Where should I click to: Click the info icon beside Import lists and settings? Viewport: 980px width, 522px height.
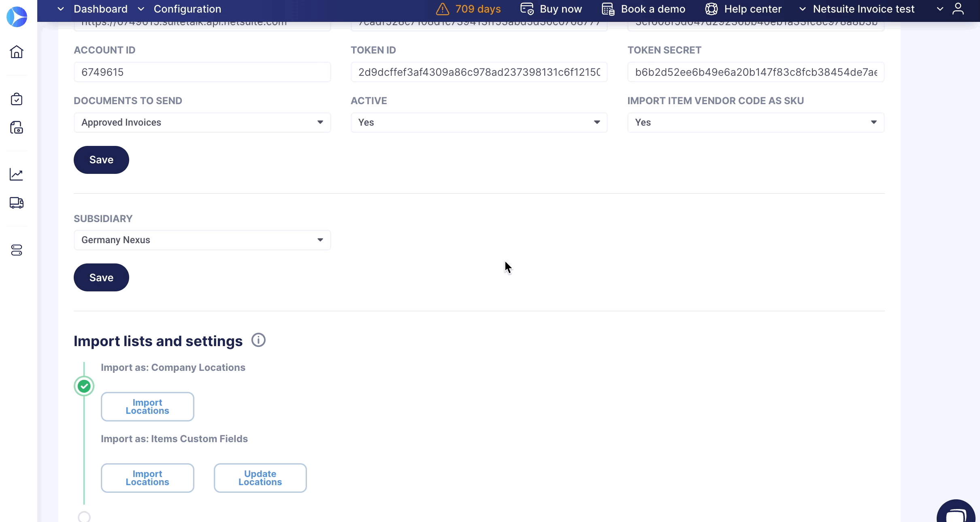(x=258, y=340)
